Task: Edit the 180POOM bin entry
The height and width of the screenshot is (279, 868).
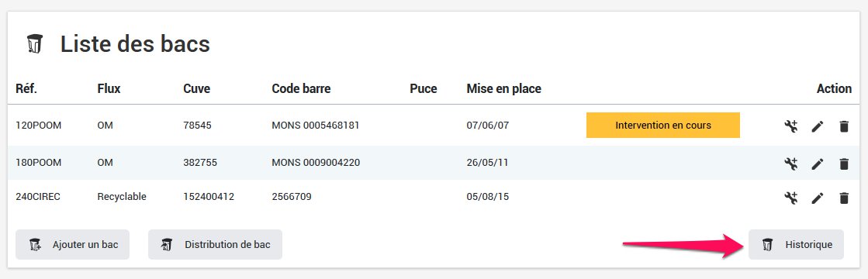Action: 818,164
